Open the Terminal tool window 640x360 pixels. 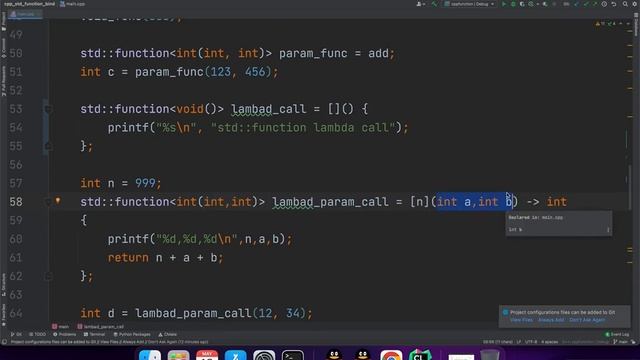coord(94,334)
